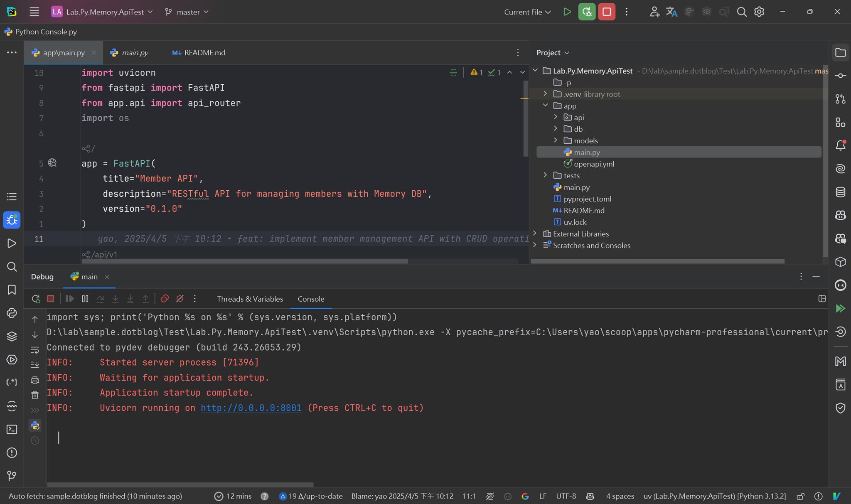The width and height of the screenshot is (851, 504).
Task: Toggle Mute Breakpoints in debug toolbar
Action: [180, 299]
